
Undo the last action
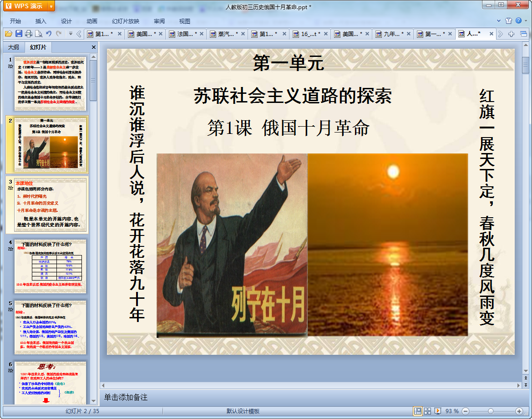pos(49,34)
